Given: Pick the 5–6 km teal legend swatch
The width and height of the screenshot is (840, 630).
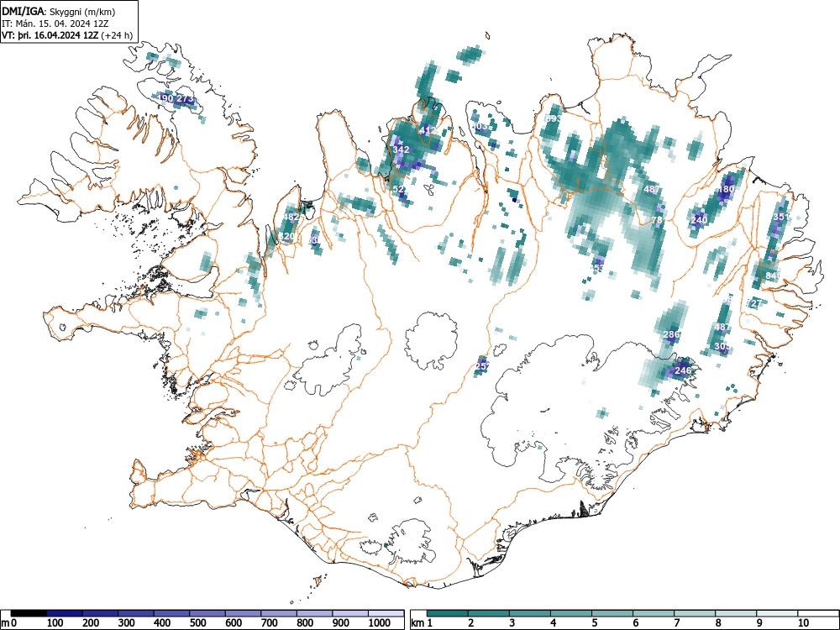Looking at the screenshot, I should click(x=612, y=613).
